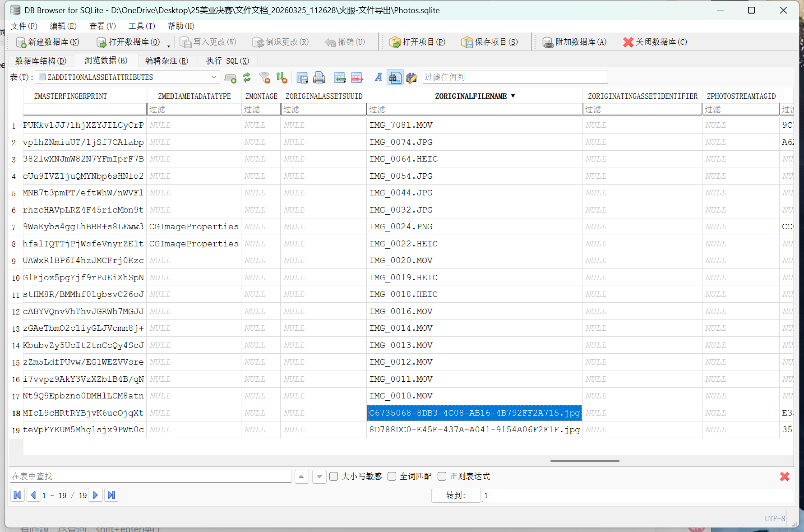This screenshot has height=532, width=804.
Task: Sort by the ZORIGINALFILENAME column header
Action: click(x=475, y=96)
